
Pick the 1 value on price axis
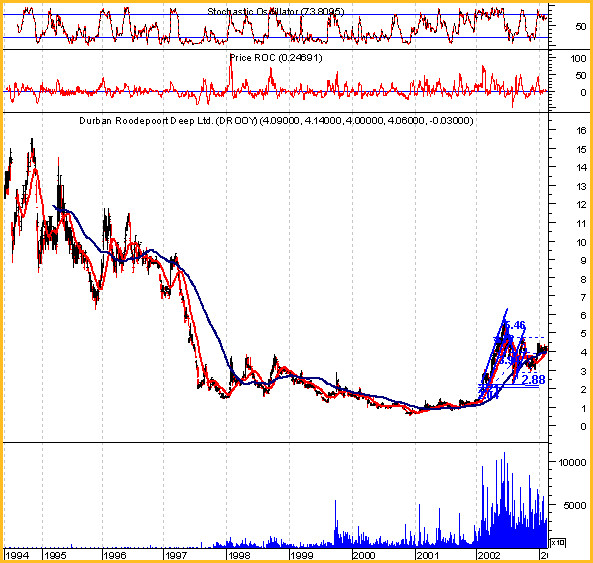click(584, 408)
